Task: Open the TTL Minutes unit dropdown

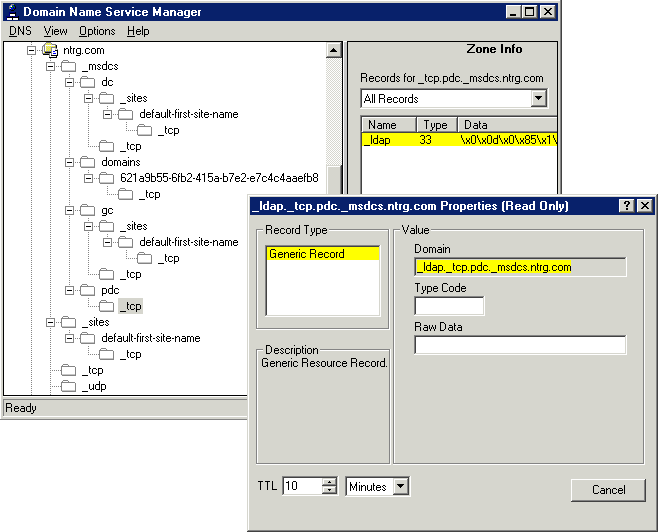Action: (400, 486)
